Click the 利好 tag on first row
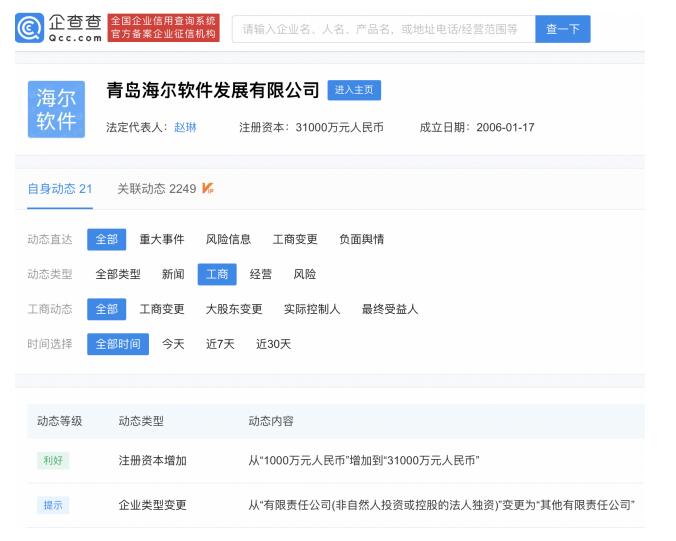The width and height of the screenshot is (676, 541). pyautogui.click(x=53, y=461)
